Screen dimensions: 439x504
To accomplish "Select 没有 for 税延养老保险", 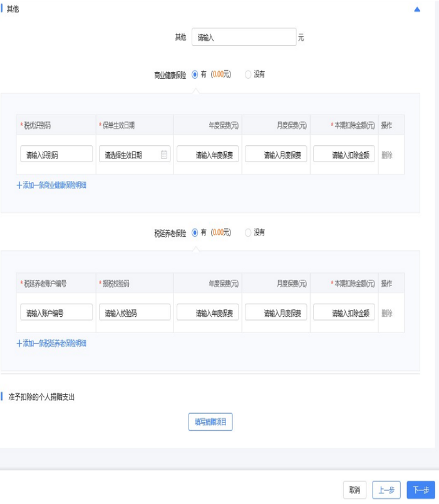I will click(x=248, y=232).
